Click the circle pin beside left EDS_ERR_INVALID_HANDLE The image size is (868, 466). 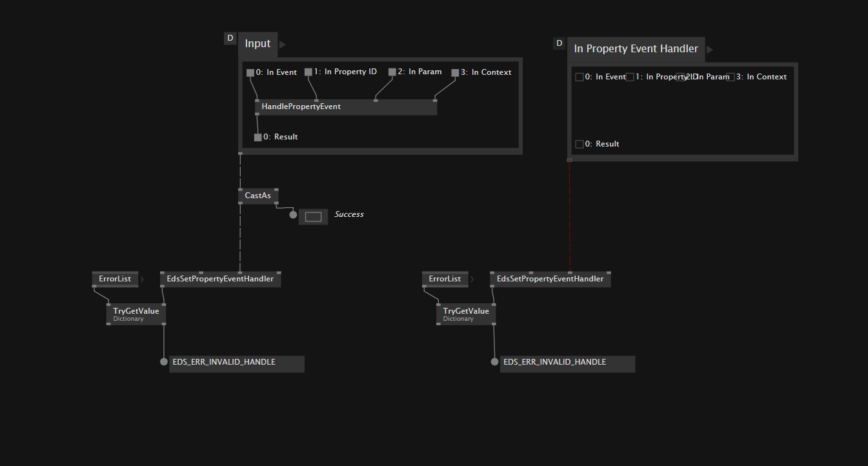coord(164,361)
